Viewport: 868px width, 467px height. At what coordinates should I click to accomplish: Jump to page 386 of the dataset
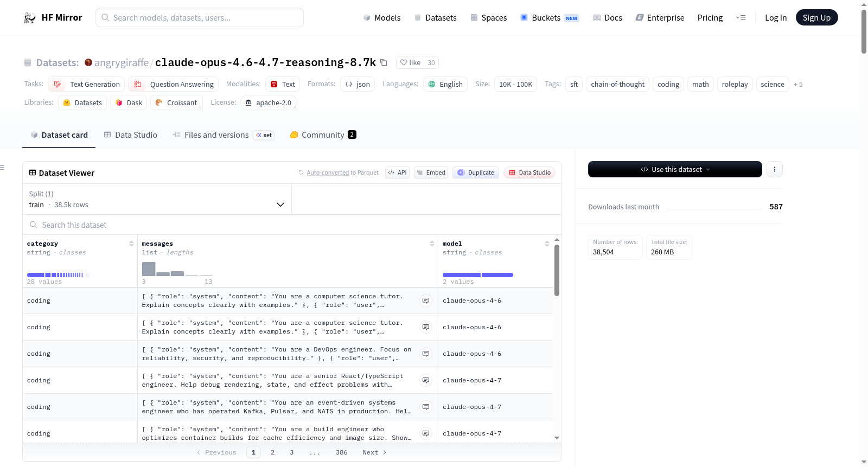[341, 452]
